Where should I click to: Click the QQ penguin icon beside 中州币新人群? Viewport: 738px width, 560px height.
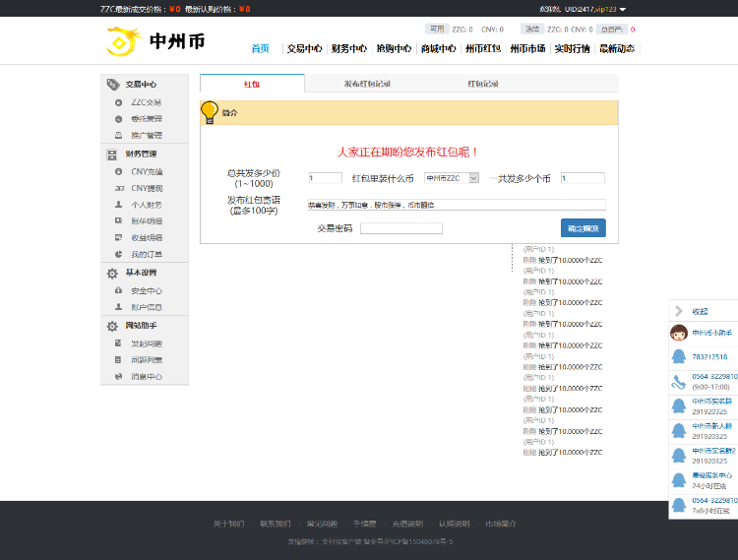[x=679, y=431]
